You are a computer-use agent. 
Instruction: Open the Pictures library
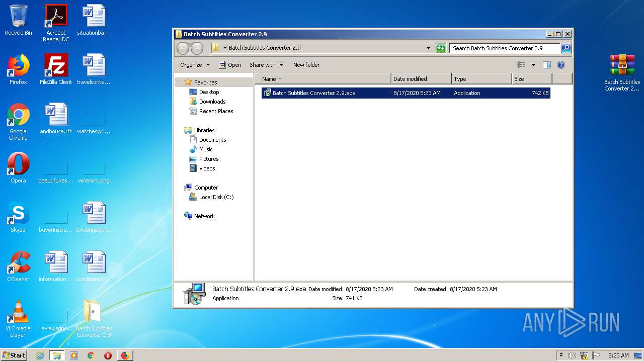click(x=209, y=159)
